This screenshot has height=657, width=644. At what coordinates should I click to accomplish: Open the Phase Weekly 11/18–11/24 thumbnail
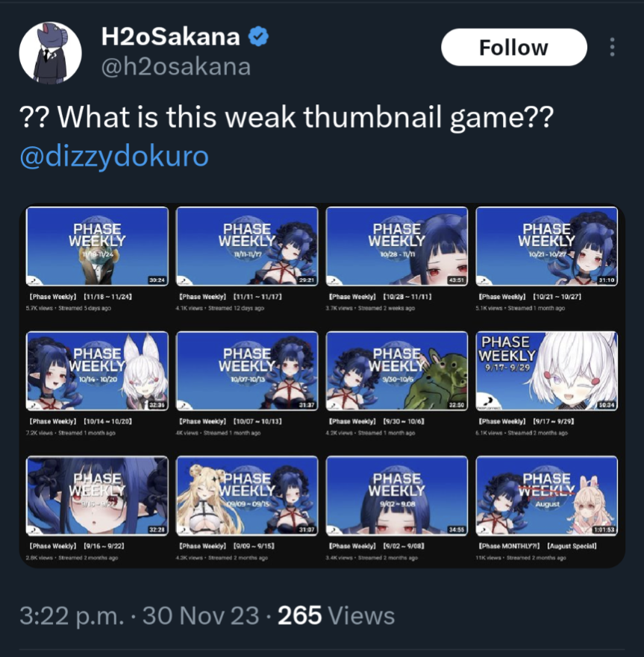[97, 246]
